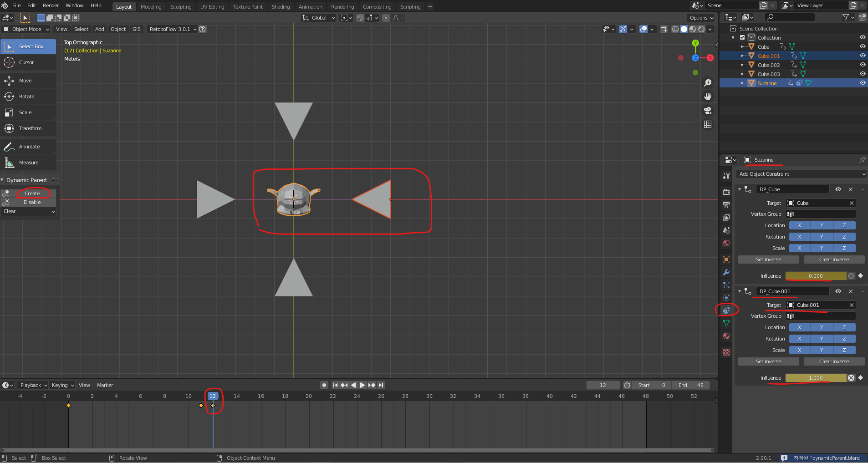Toggle camera view icon

pyautogui.click(x=708, y=111)
